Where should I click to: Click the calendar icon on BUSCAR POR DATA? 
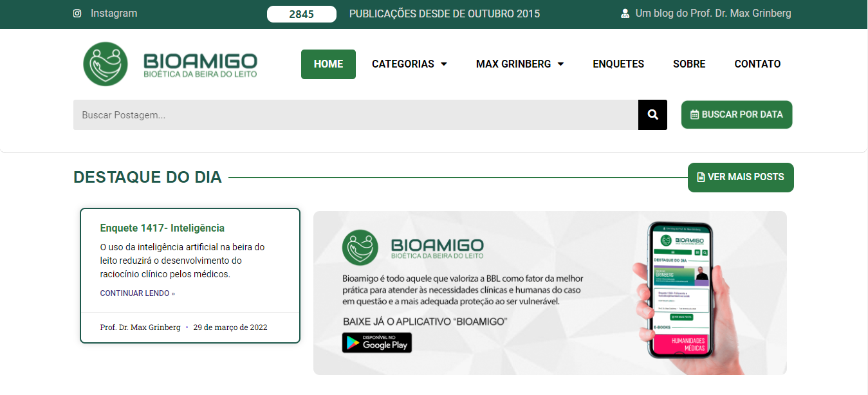point(694,115)
